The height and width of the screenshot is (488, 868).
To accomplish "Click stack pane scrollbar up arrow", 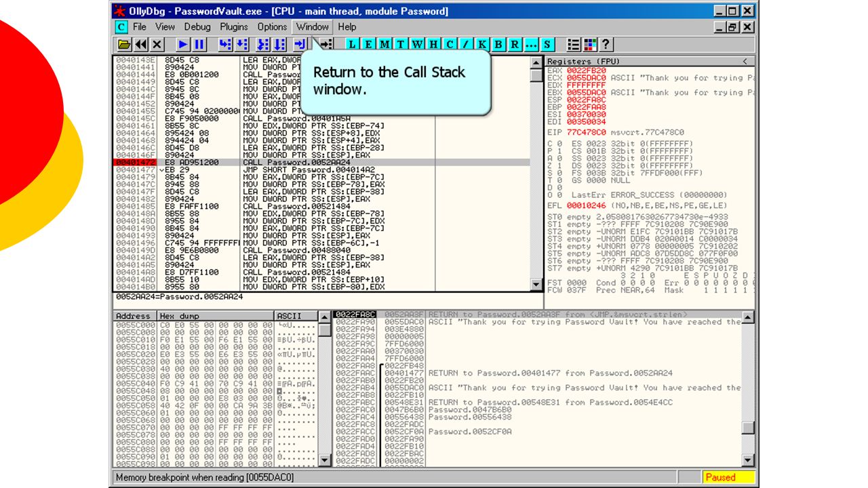I will click(x=748, y=317).
